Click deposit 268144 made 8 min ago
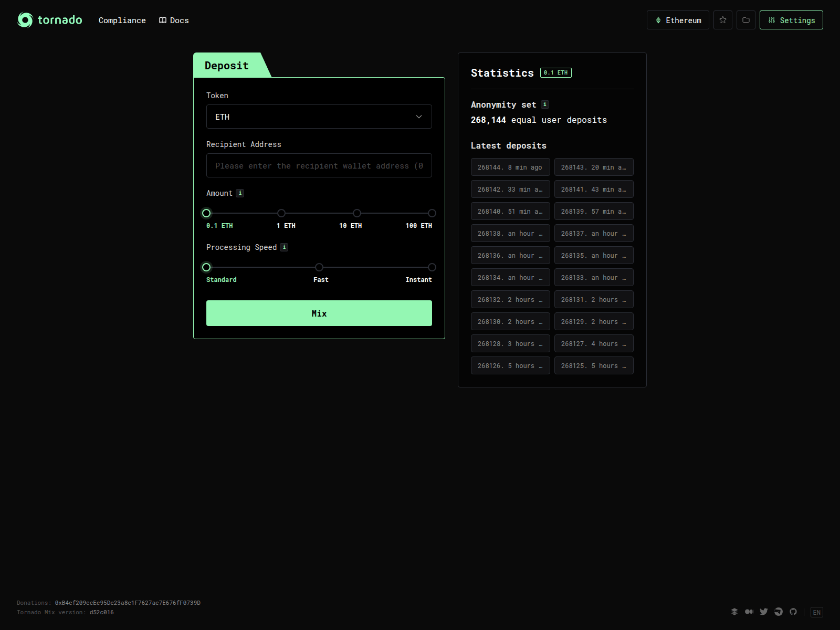 tap(510, 167)
